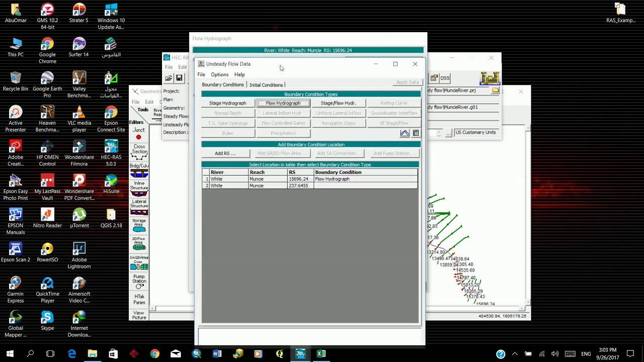The width and height of the screenshot is (644, 362).
Task: Click the plot boundary condition graph icon
Action: (405, 133)
